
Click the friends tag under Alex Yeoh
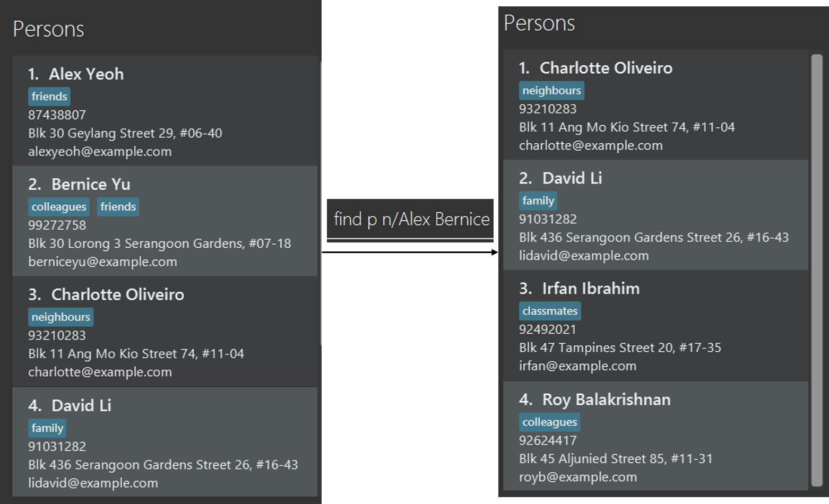(49, 97)
